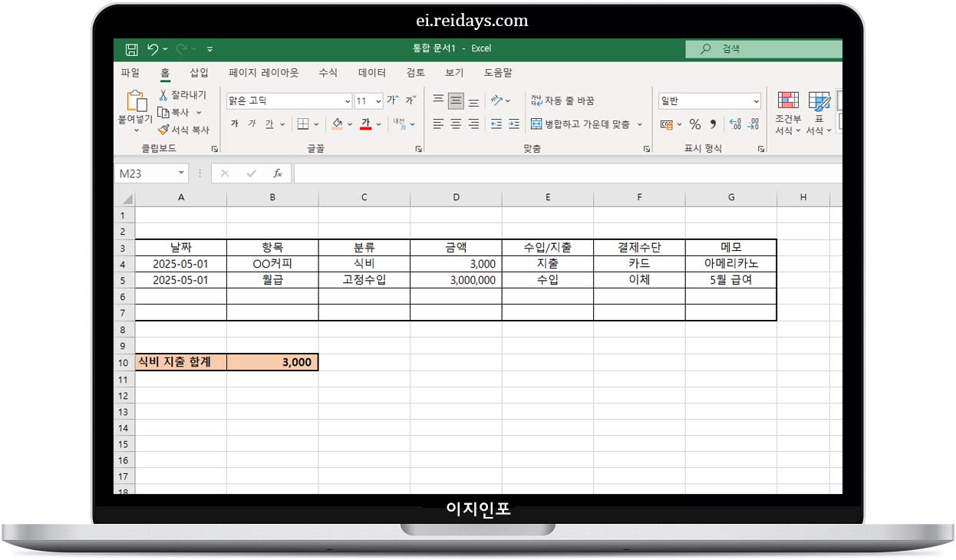The width and height of the screenshot is (956, 560).
Task: Click the Undo arrow icon
Action: coord(151,48)
